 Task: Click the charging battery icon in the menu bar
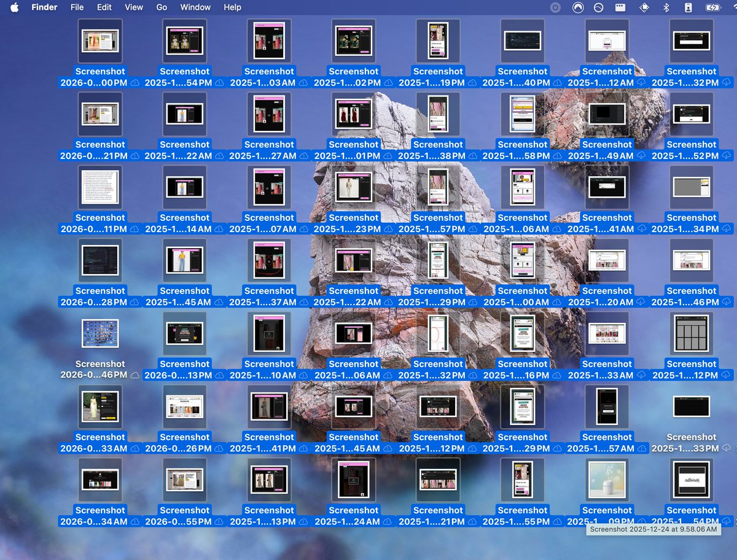tap(712, 7)
